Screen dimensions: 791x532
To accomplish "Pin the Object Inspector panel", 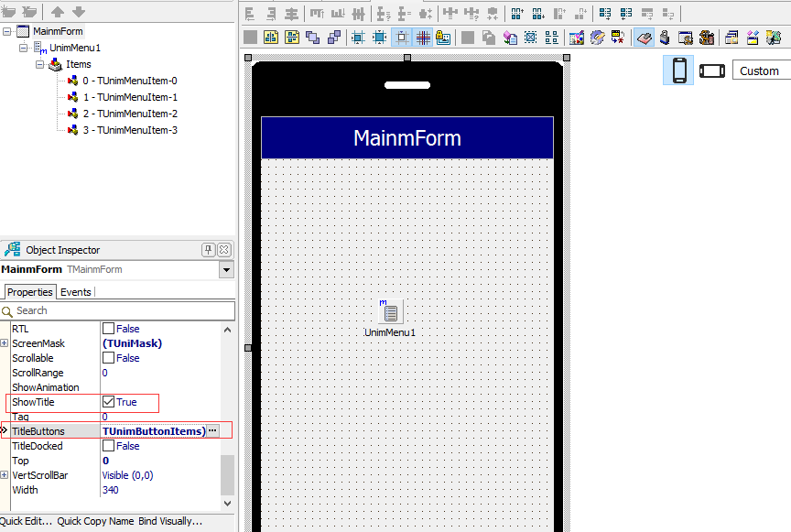I will tap(208, 249).
